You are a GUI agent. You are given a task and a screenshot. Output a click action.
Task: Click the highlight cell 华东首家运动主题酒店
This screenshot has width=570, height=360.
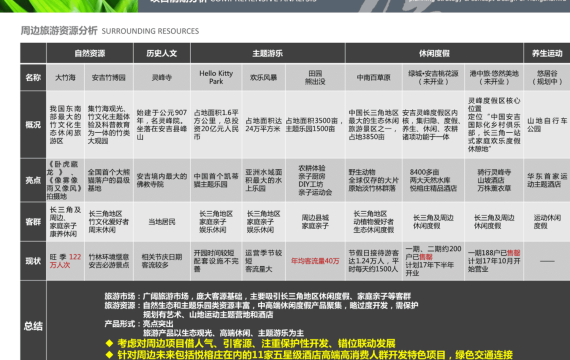(x=547, y=180)
